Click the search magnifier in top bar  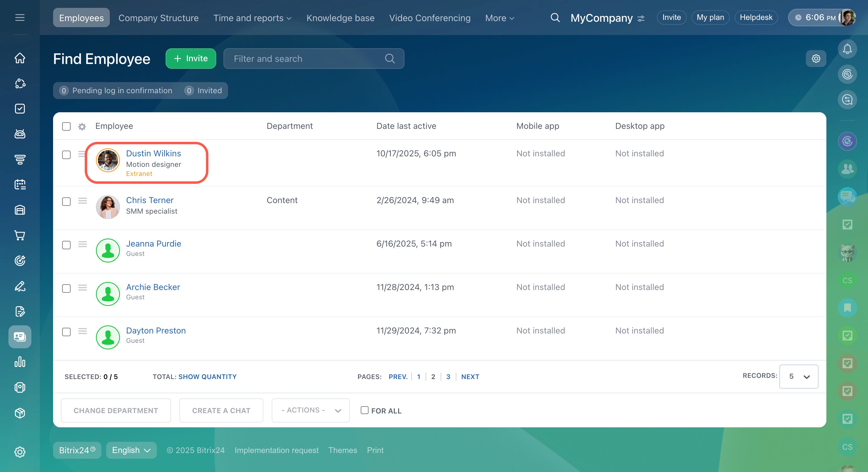point(555,18)
